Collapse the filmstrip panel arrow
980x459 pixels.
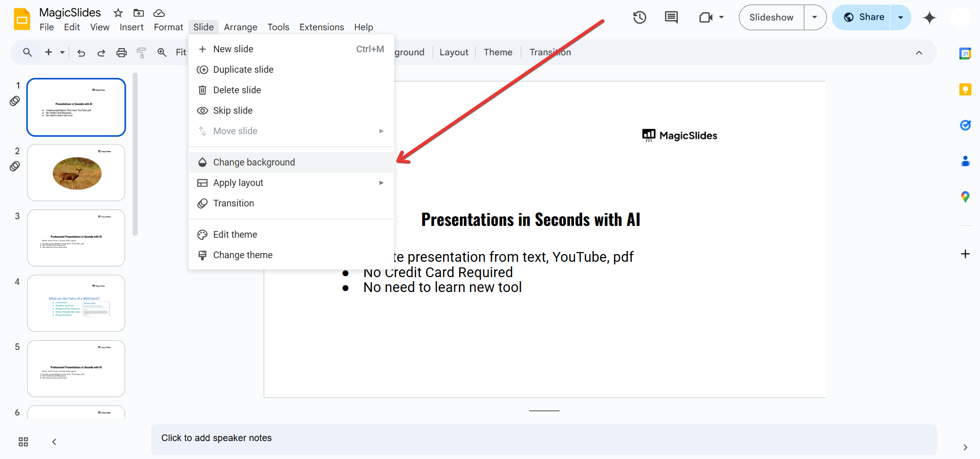(54, 442)
